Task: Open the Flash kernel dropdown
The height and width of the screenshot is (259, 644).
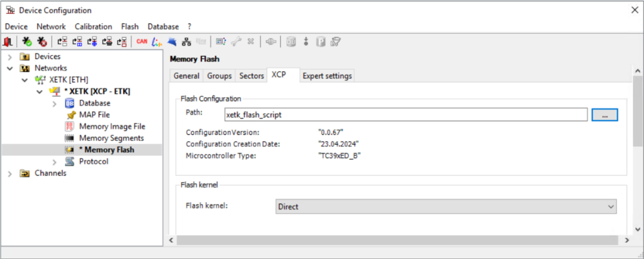Action: point(446,206)
